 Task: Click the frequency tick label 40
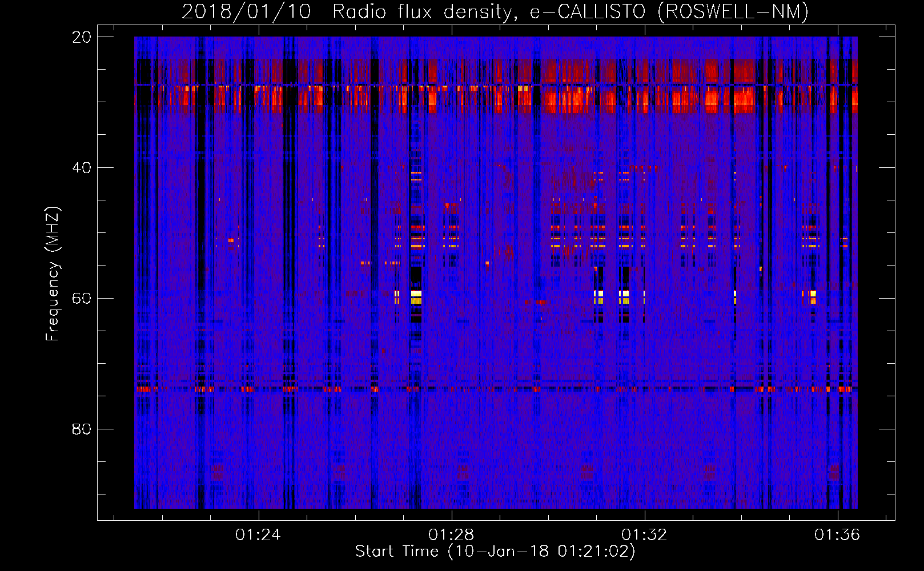pos(82,168)
